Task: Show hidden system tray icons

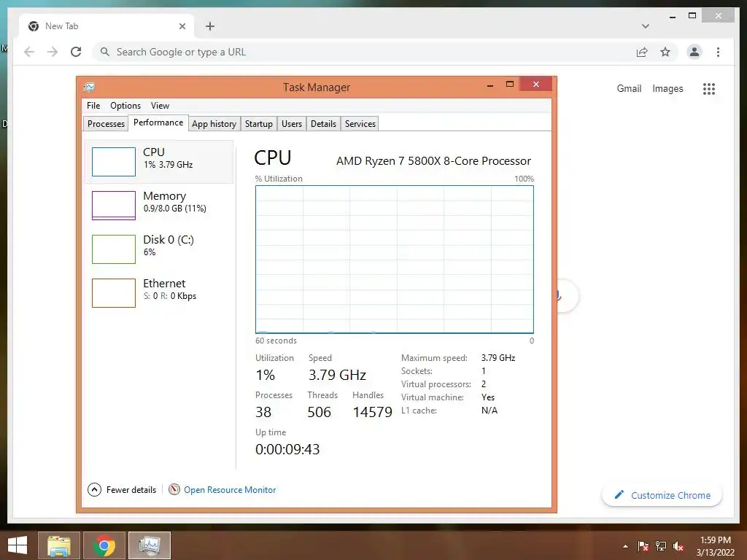Action: pos(625,546)
